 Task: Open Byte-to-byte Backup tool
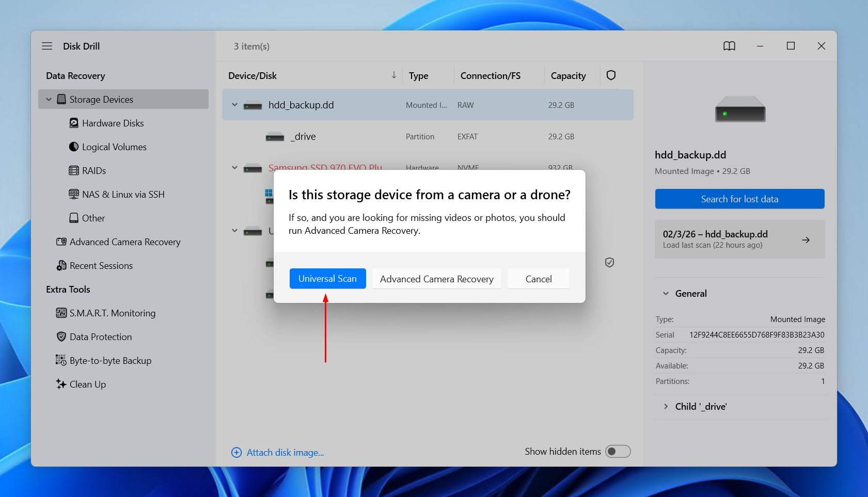pos(111,360)
